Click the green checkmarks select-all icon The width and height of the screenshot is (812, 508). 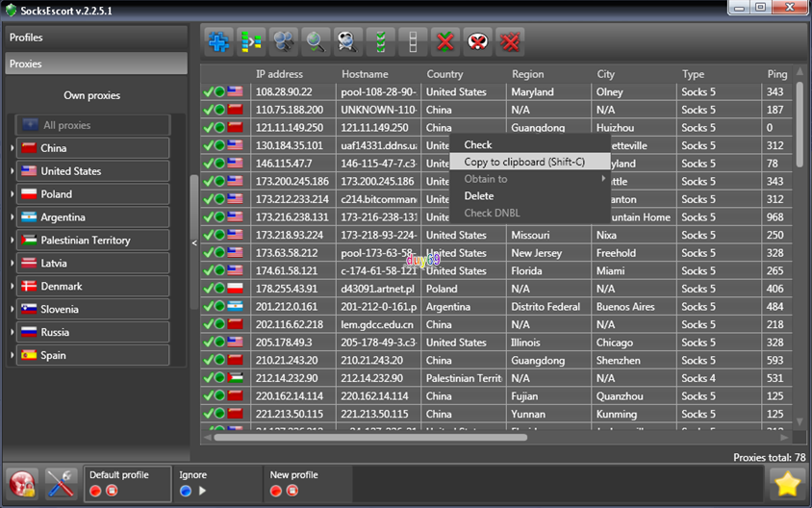(381, 41)
